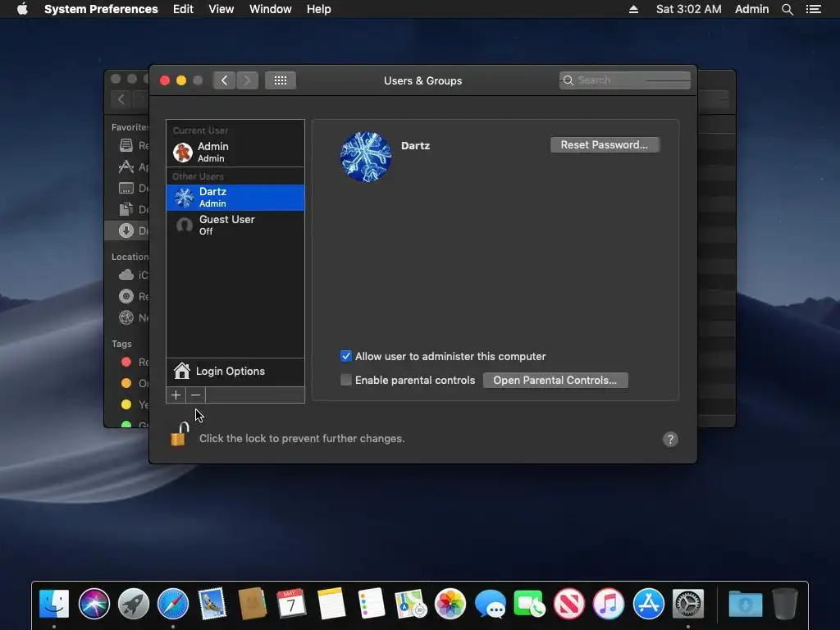Viewport: 840px width, 630px height.
Task: Open Login Options
Action: point(235,372)
